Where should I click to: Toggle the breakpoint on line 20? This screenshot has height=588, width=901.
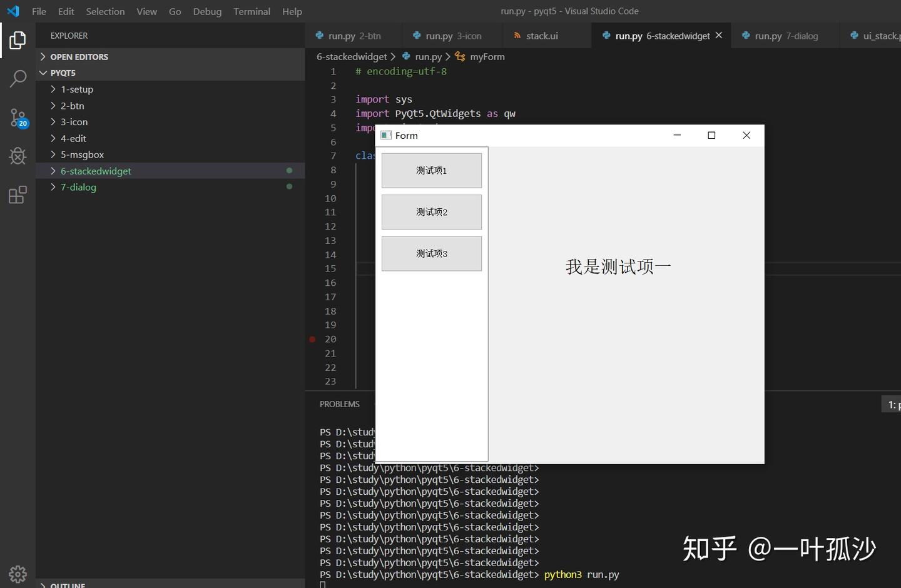pos(312,339)
